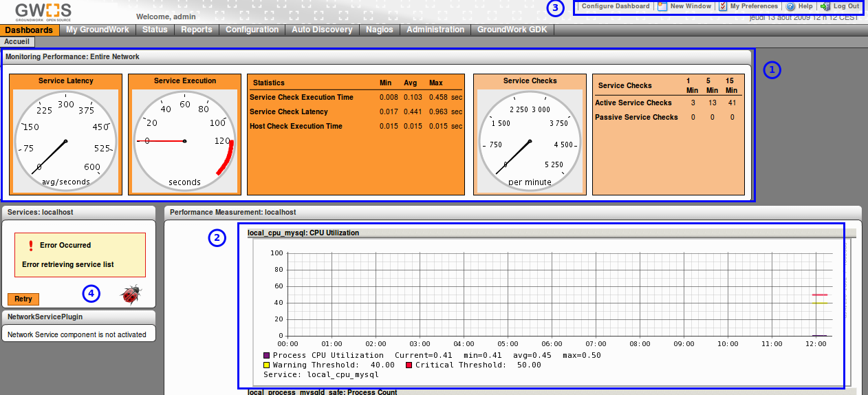Click the purple Process CPU Utilization swatch

pos(267,356)
